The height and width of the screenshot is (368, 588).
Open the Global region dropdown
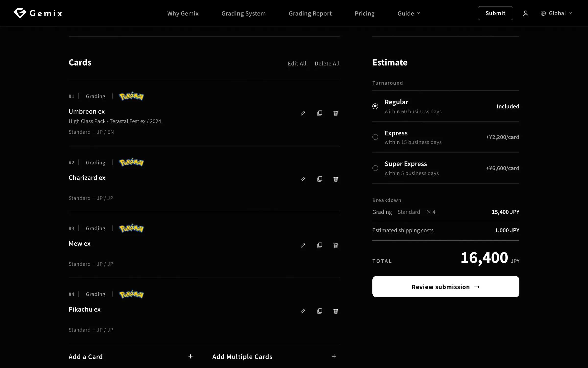556,13
